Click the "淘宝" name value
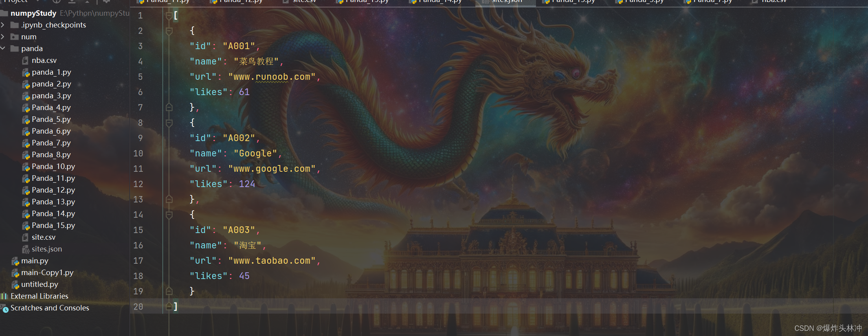 [x=248, y=246]
